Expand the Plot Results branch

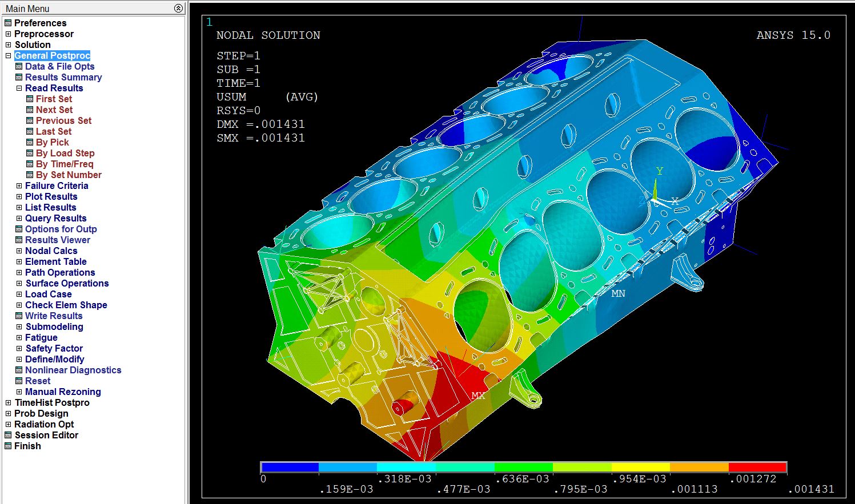pos(19,197)
